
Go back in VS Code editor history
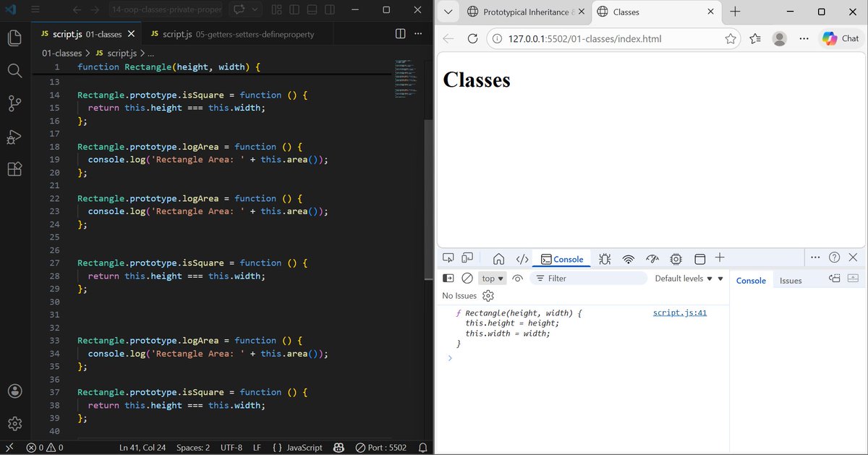point(77,10)
